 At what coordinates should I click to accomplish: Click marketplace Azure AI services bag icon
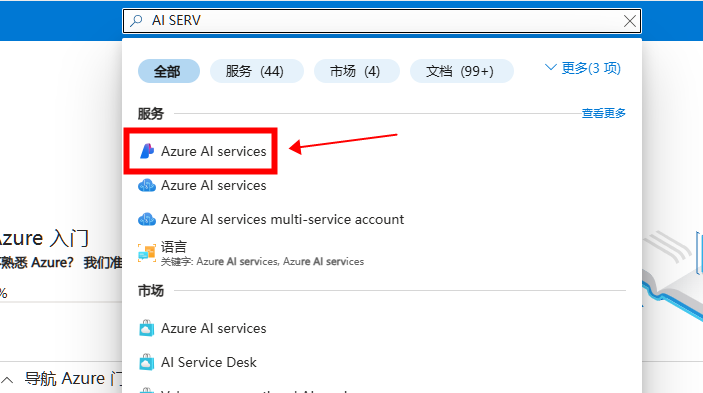coord(147,328)
